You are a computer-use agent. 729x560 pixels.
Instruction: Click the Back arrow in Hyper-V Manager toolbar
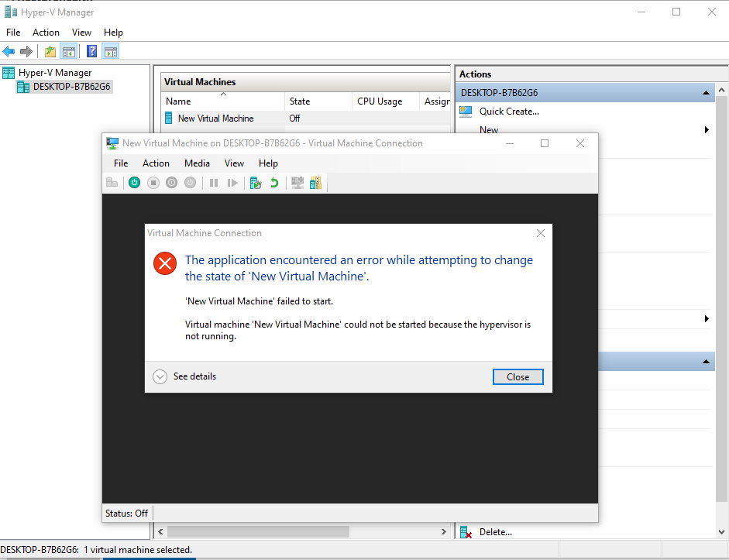click(9, 51)
